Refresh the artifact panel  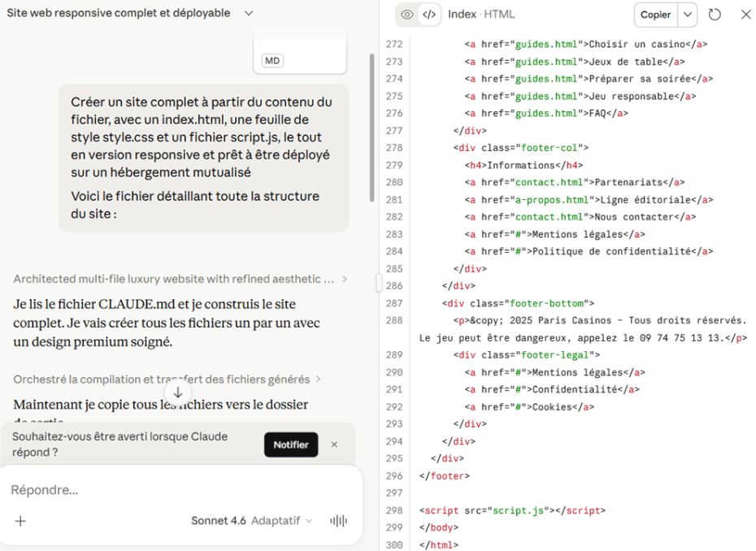[715, 15]
